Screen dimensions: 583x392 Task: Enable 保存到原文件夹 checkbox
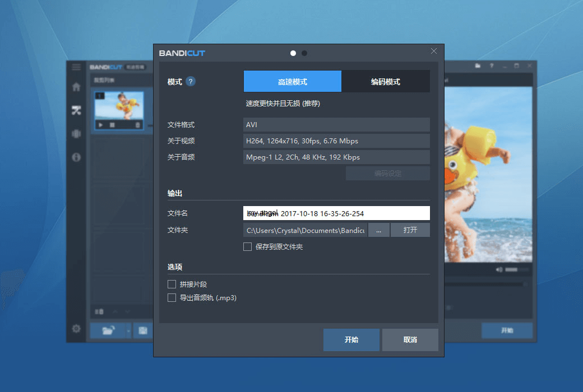click(247, 247)
